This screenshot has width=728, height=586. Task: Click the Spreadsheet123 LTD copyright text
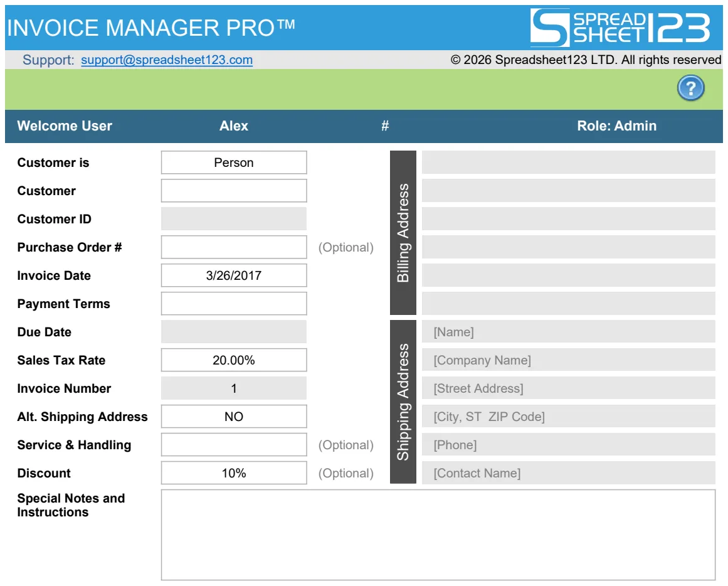[x=586, y=60]
